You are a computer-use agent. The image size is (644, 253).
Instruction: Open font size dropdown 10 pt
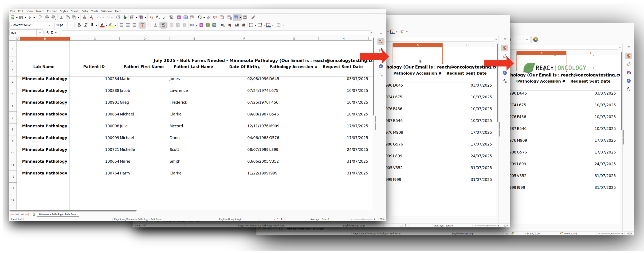pos(71,25)
